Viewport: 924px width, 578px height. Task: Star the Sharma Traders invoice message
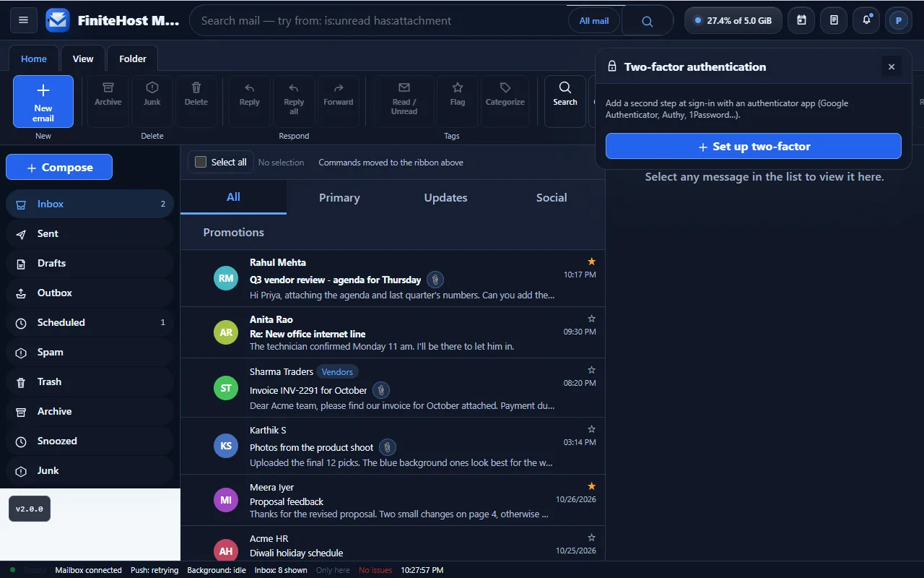[x=592, y=370]
